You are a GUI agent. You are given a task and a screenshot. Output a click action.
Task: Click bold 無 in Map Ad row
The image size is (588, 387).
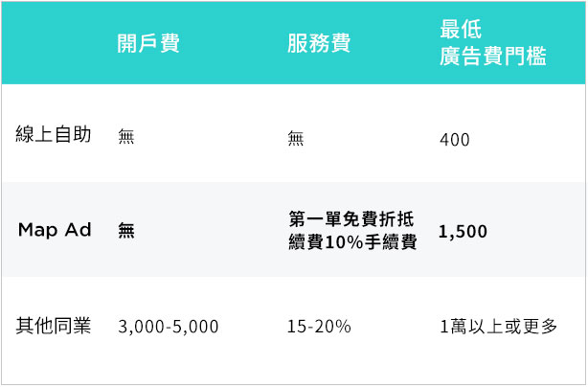(x=126, y=230)
